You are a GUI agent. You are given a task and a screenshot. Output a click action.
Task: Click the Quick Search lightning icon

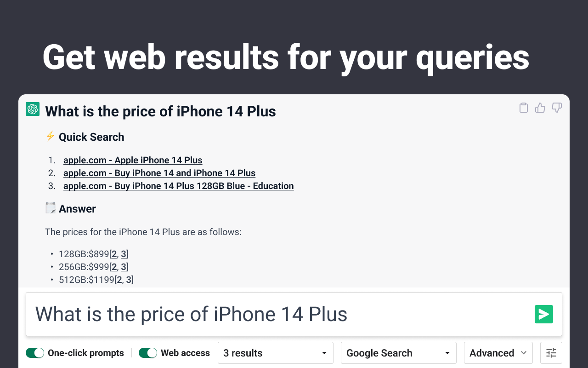click(50, 136)
